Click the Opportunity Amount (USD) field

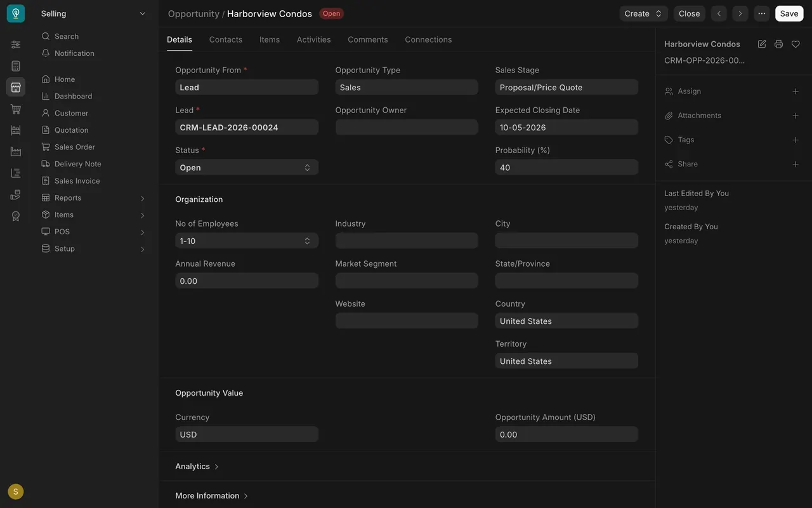pos(566,434)
